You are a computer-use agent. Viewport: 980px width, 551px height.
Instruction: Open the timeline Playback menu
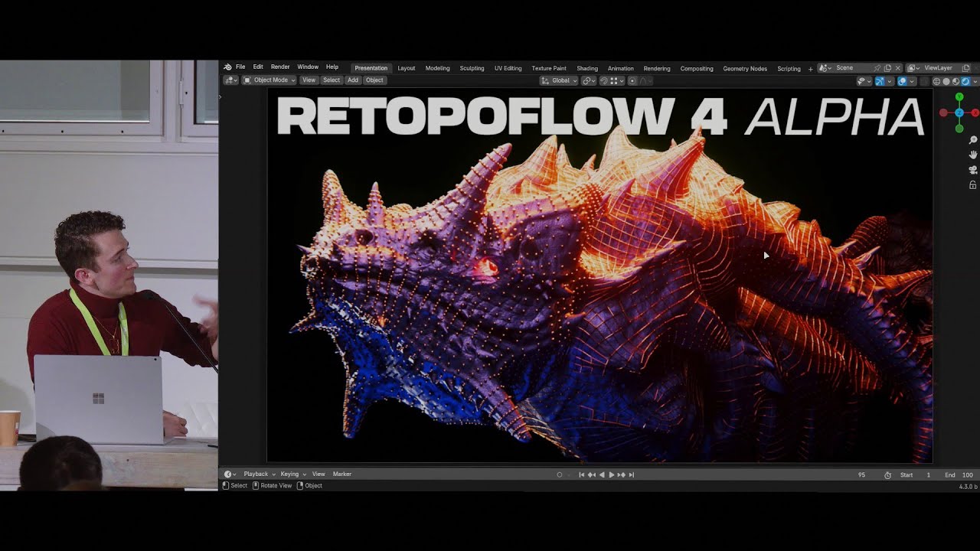[259, 474]
